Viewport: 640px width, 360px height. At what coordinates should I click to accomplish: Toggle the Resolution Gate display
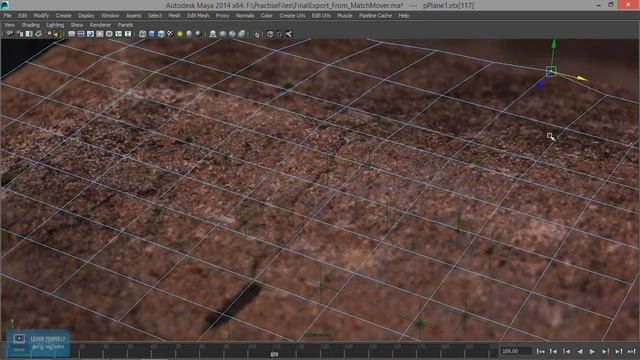(x=90, y=34)
